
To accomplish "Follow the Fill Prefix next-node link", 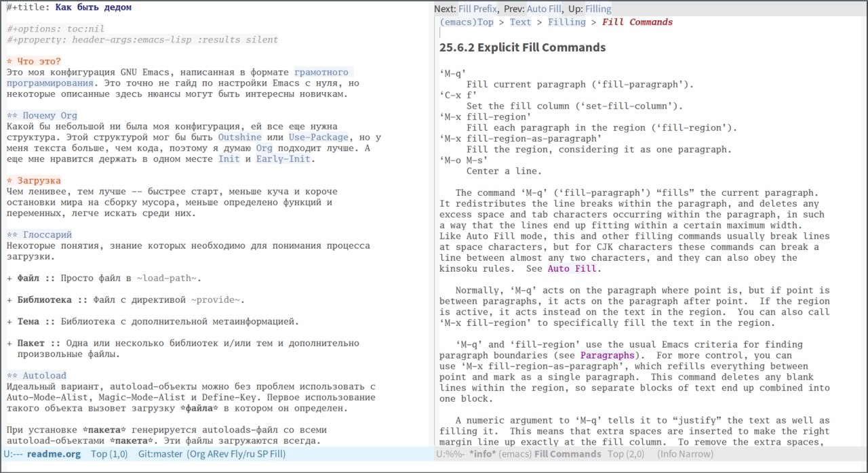I will (x=477, y=9).
